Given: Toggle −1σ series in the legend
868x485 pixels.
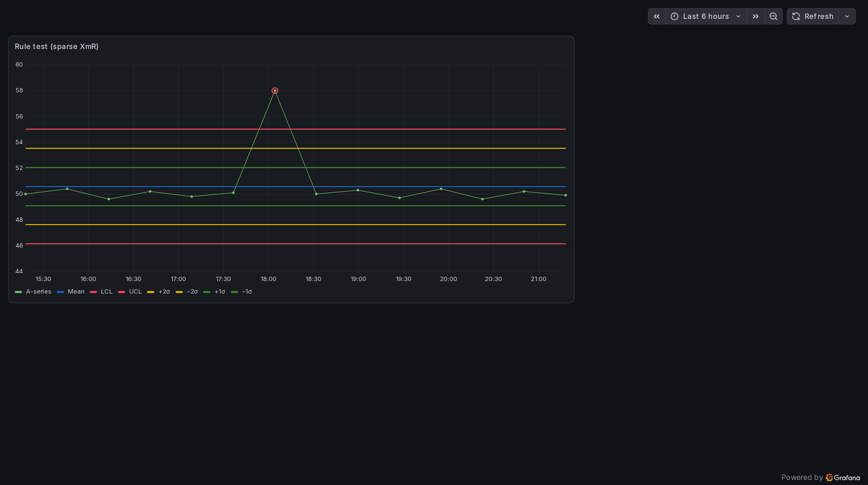Looking at the screenshot, I should click(247, 292).
